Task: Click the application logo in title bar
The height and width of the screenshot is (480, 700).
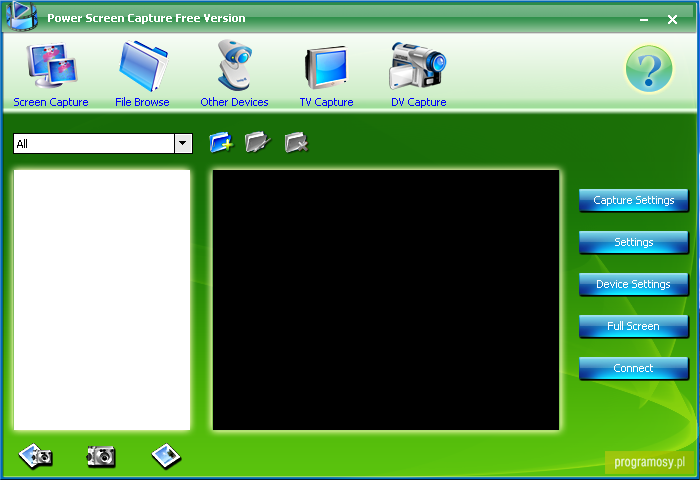Action: tap(22, 16)
